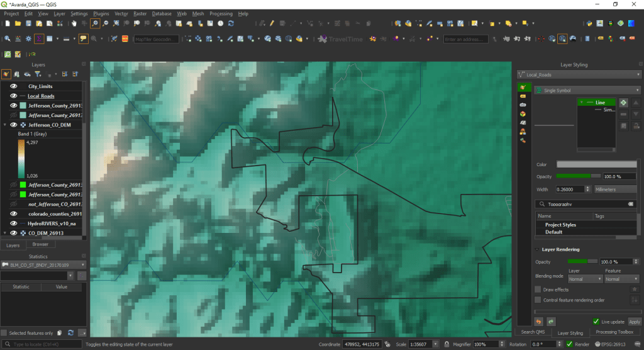644x350 pixels.
Task: Click the Type to locate search field
Action: pos(44,345)
